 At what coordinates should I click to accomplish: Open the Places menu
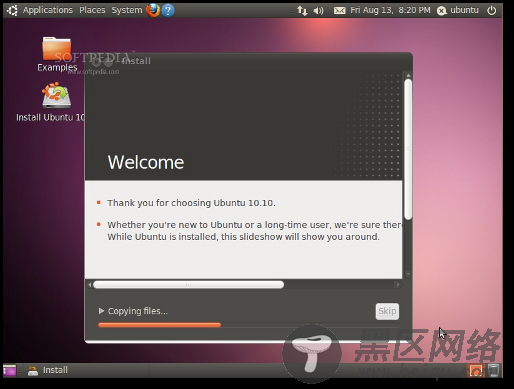92,10
